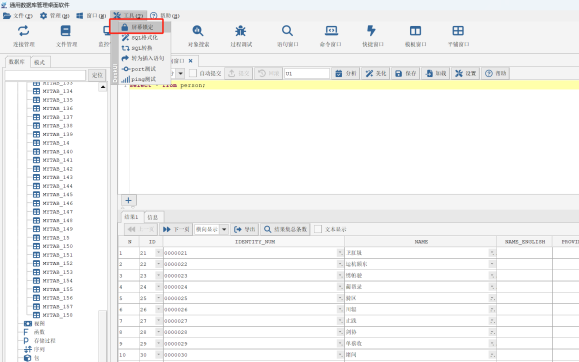Open 对象搜索 object search tool

click(x=198, y=31)
